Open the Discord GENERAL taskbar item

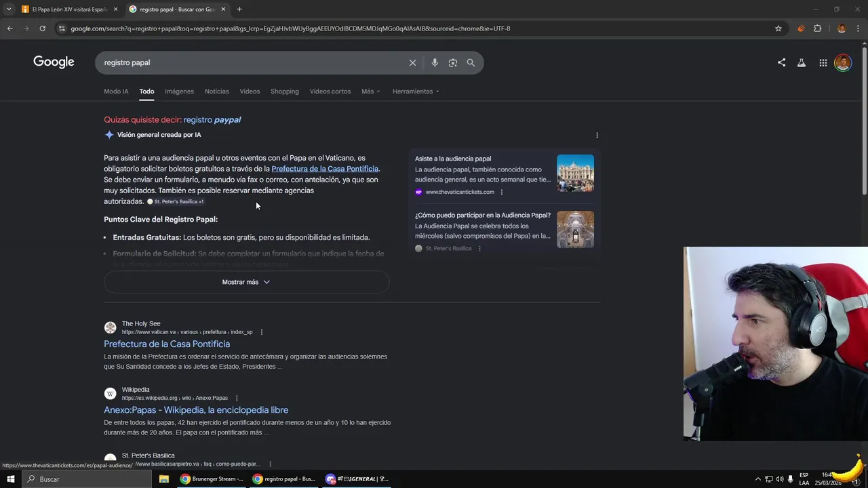coord(357,479)
